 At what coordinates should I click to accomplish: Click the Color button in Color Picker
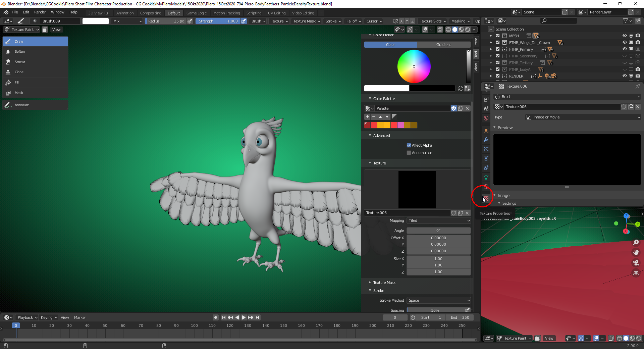[x=390, y=45]
